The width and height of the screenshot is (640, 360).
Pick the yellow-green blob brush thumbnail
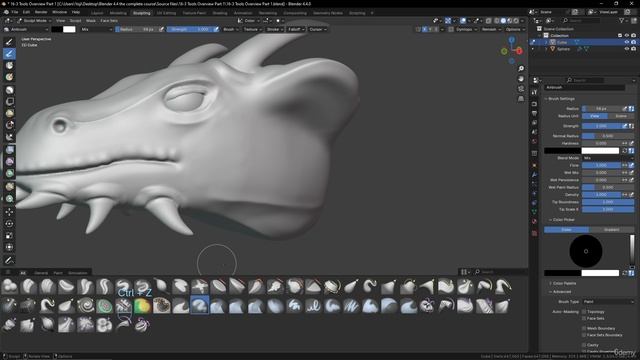(142, 306)
